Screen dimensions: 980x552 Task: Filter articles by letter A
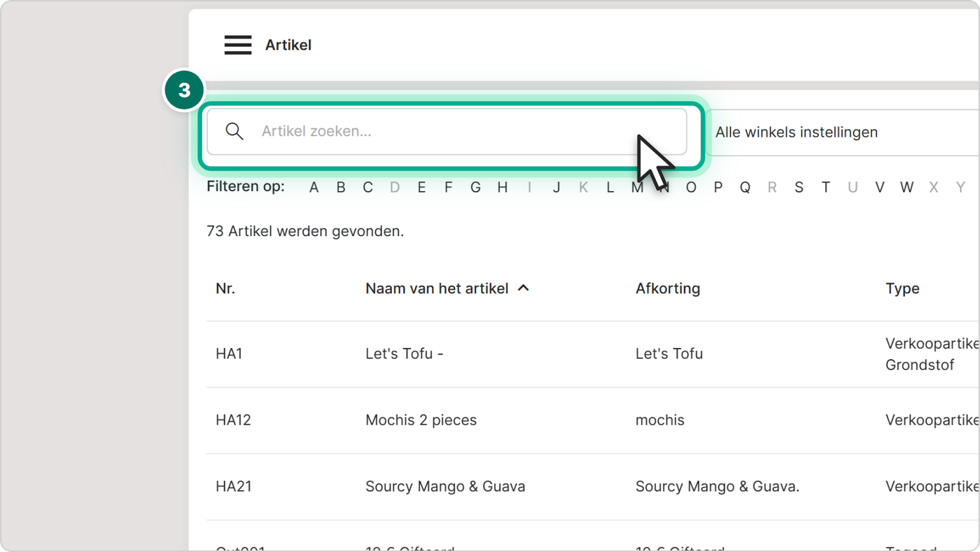[x=314, y=187]
